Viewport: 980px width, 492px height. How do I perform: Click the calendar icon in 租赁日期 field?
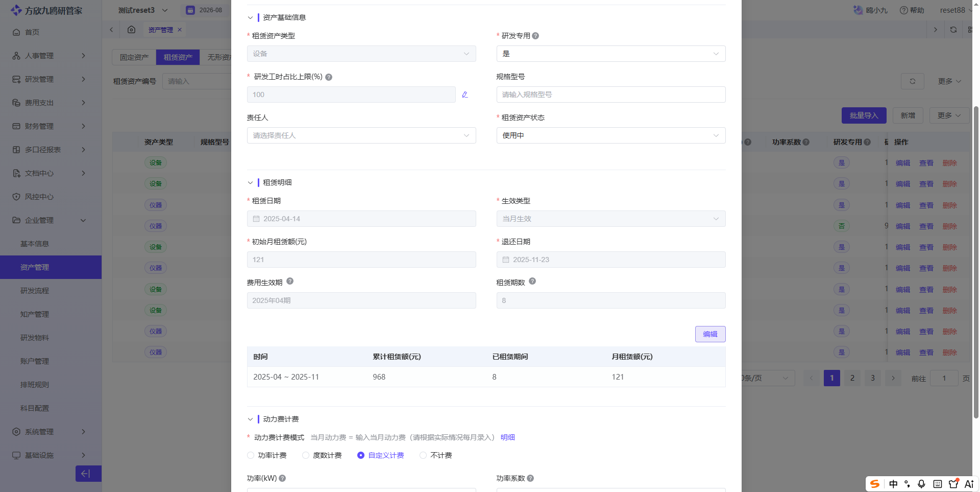(256, 219)
